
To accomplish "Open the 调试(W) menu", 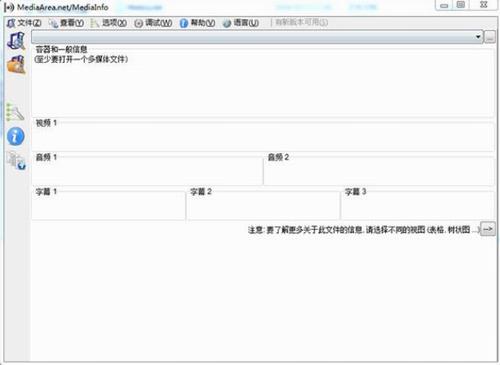I will coord(153,23).
